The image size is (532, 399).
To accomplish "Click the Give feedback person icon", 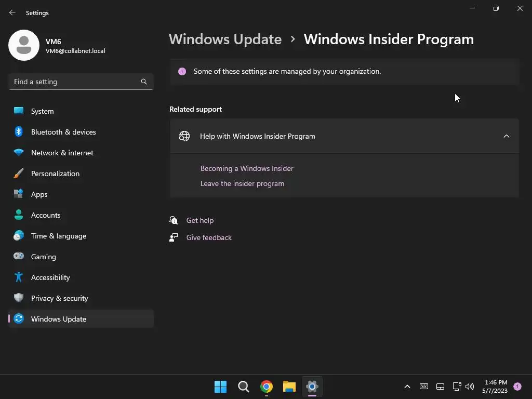I will 174,237.
